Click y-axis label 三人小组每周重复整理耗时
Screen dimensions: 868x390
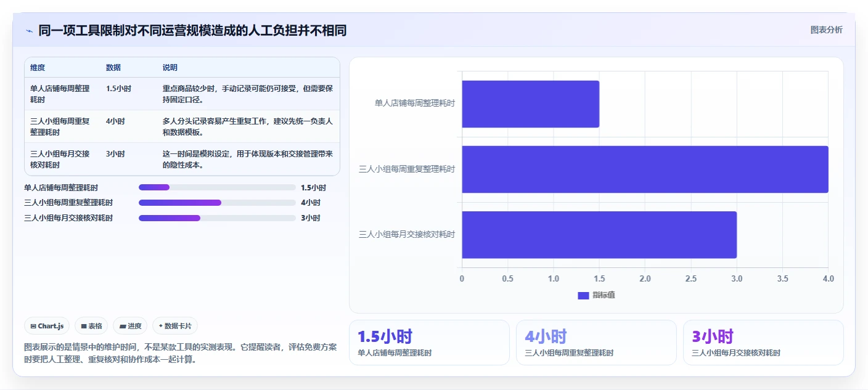[x=407, y=169]
